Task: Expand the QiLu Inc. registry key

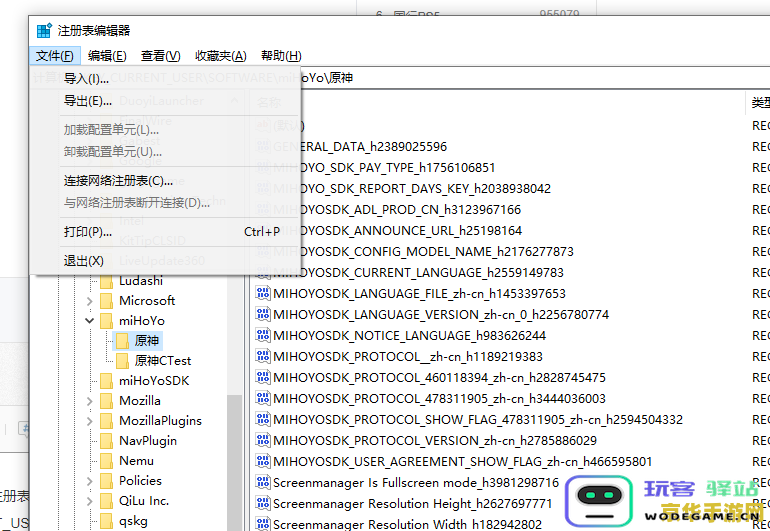Action: (x=89, y=502)
